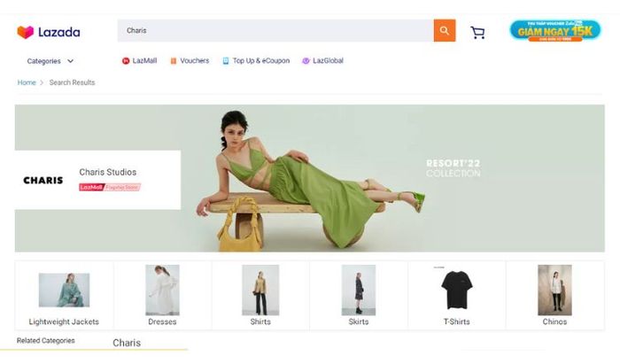
Task: Select the Shirts category thumbnail
Action: 260,290
